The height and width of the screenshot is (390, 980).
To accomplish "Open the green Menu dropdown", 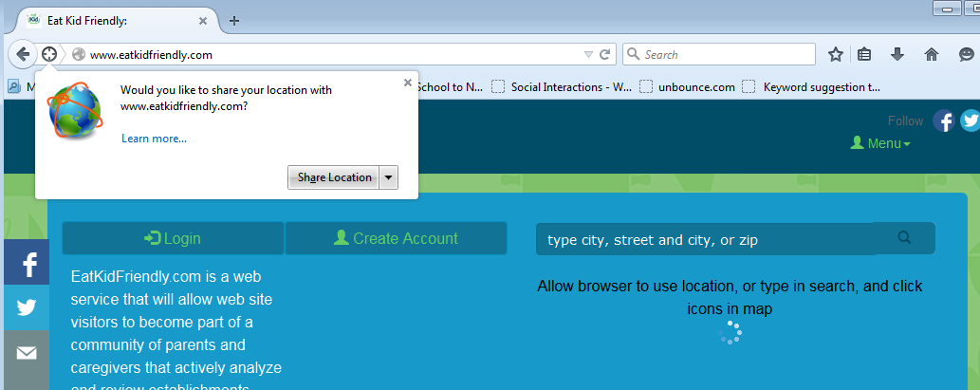I will [880, 143].
